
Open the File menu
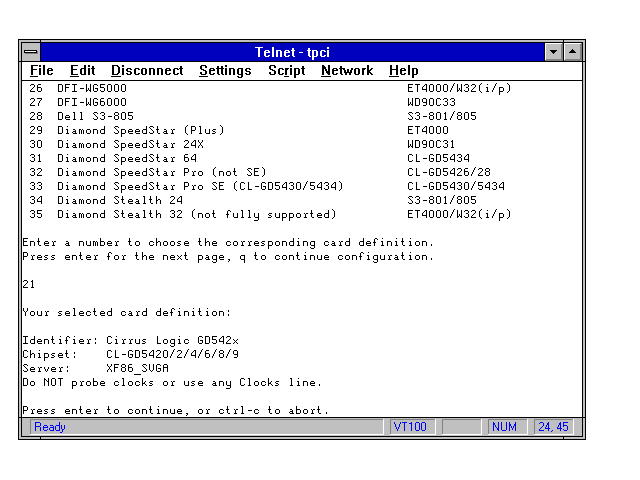(x=41, y=71)
